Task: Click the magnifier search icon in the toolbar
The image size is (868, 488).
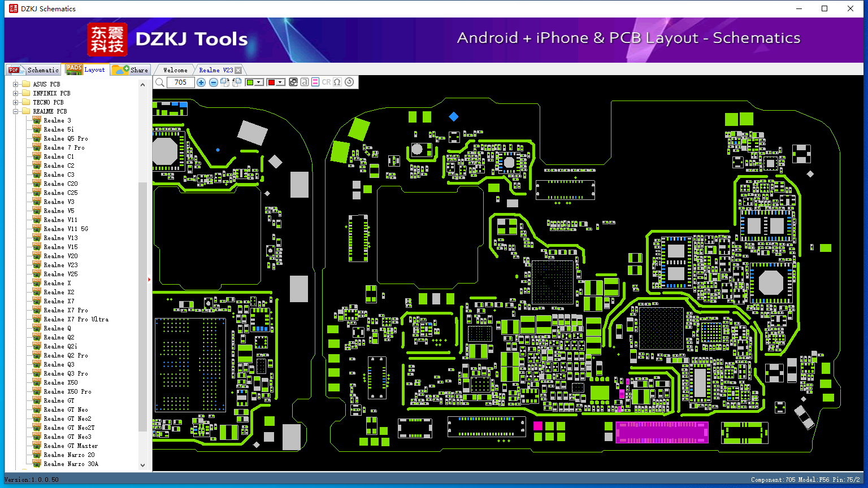Action: 160,82
